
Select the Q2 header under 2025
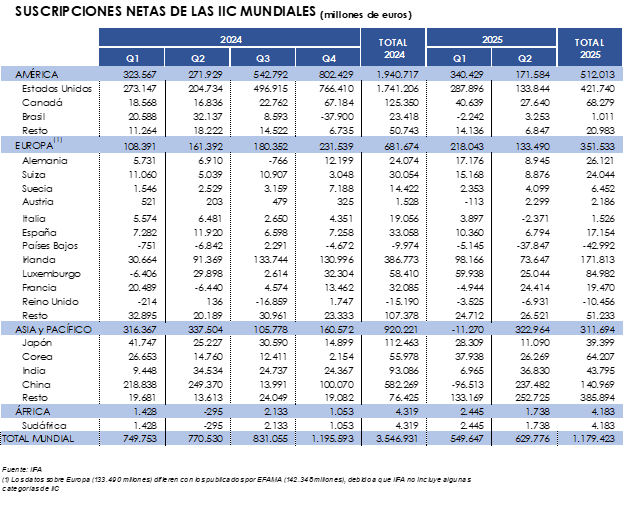524,58
